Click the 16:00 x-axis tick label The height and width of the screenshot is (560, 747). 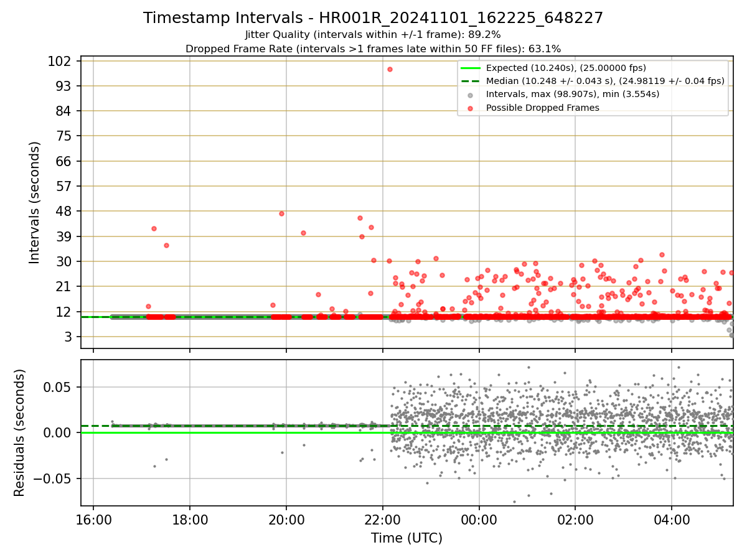click(x=93, y=519)
